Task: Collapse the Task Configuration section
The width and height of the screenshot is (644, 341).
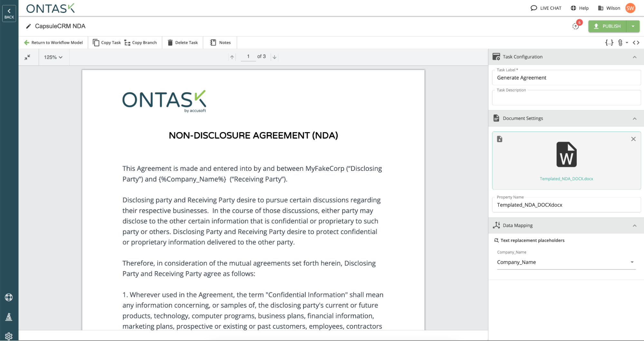Action: click(x=635, y=57)
